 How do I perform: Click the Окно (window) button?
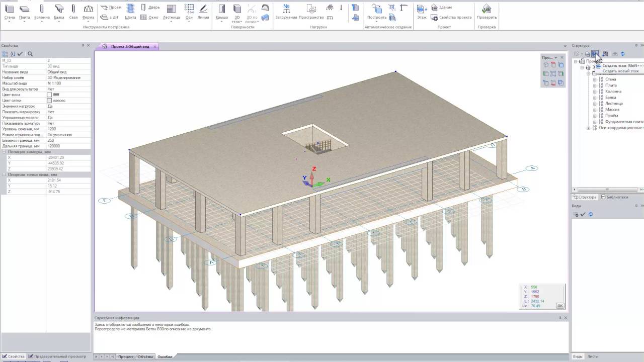tap(149, 17)
